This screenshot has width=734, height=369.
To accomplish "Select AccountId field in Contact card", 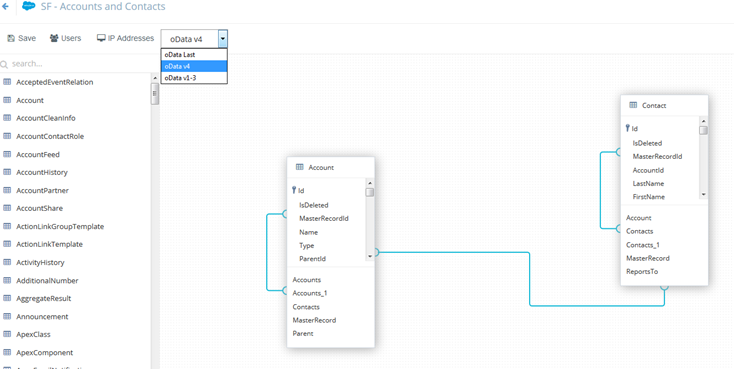I will coord(648,170).
